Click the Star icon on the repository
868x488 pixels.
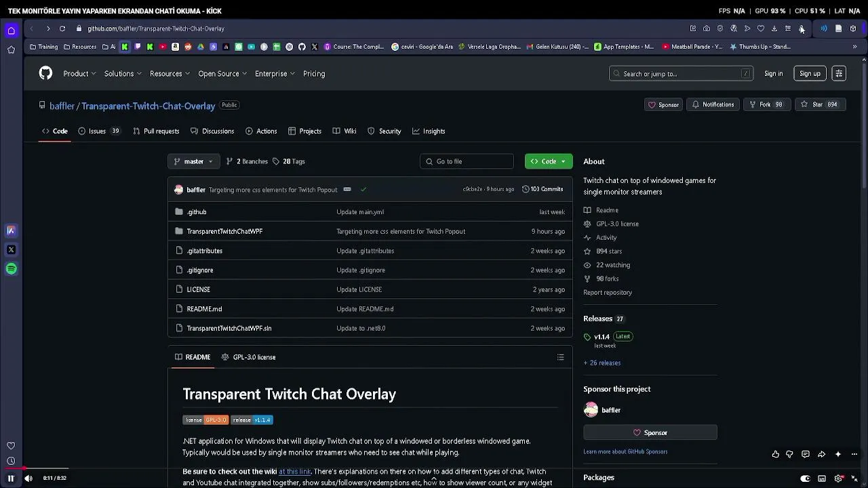point(804,104)
